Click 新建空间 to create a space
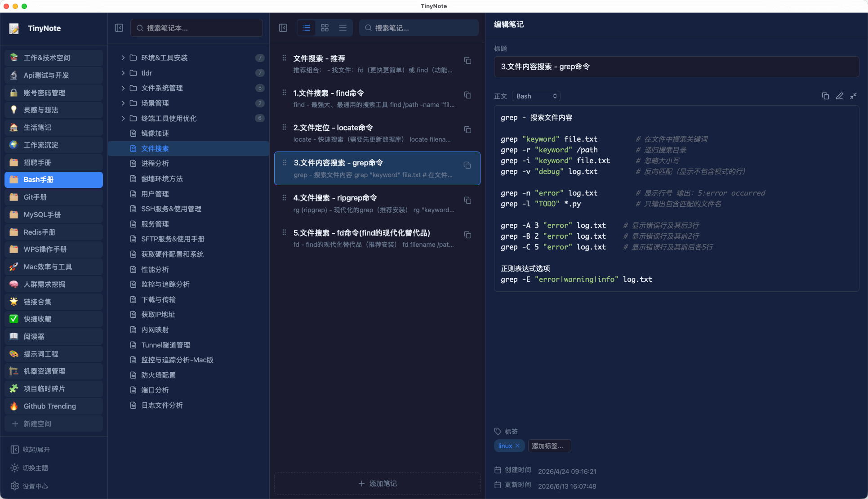The width and height of the screenshot is (868, 499). pyautogui.click(x=53, y=423)
